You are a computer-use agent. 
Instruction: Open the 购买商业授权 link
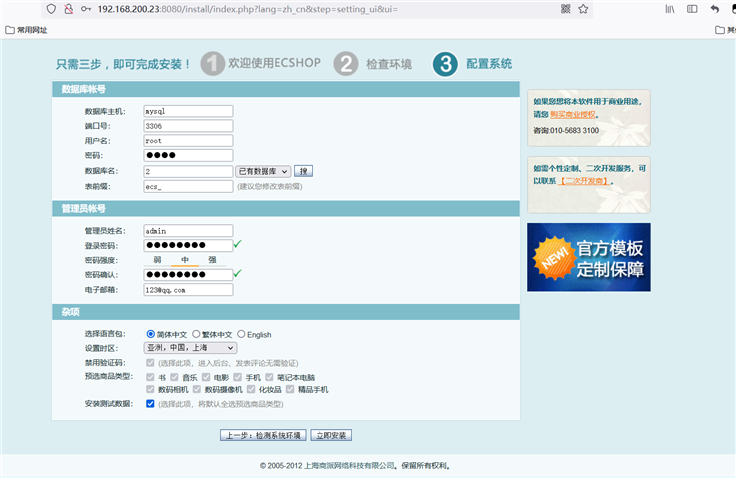573,114
